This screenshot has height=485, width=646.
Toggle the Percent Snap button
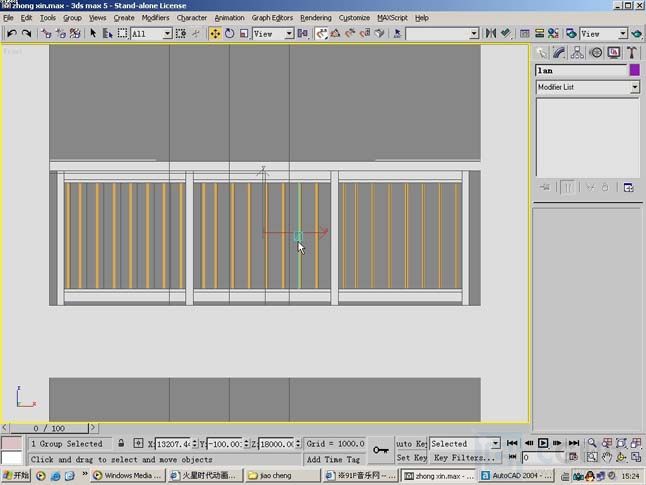(x=350, y=33)
